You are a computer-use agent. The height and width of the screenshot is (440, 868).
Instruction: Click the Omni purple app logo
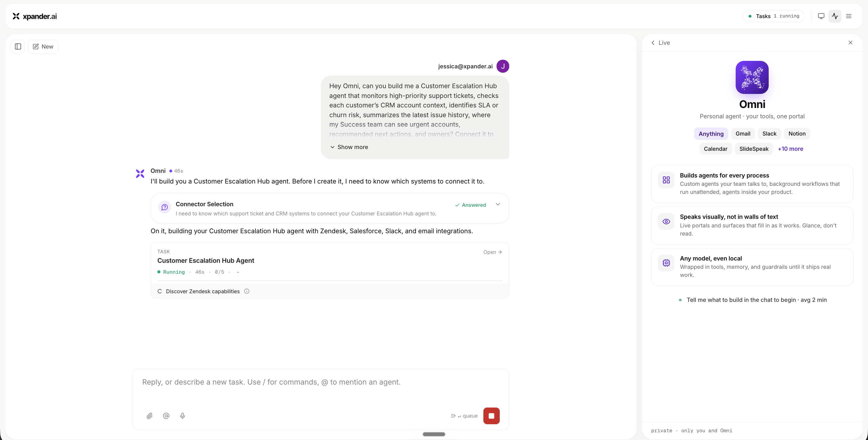[x=752, y=77]
